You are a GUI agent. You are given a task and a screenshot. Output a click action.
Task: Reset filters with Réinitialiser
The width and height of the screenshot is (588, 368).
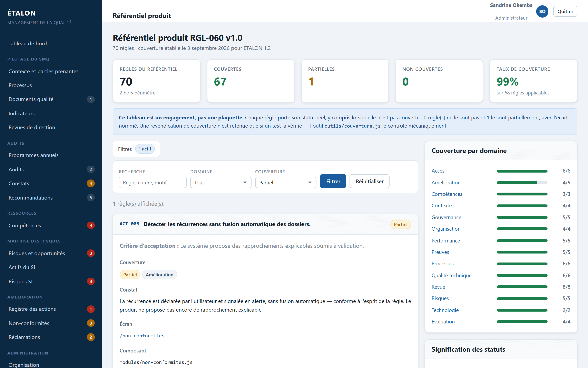point(369,181)
